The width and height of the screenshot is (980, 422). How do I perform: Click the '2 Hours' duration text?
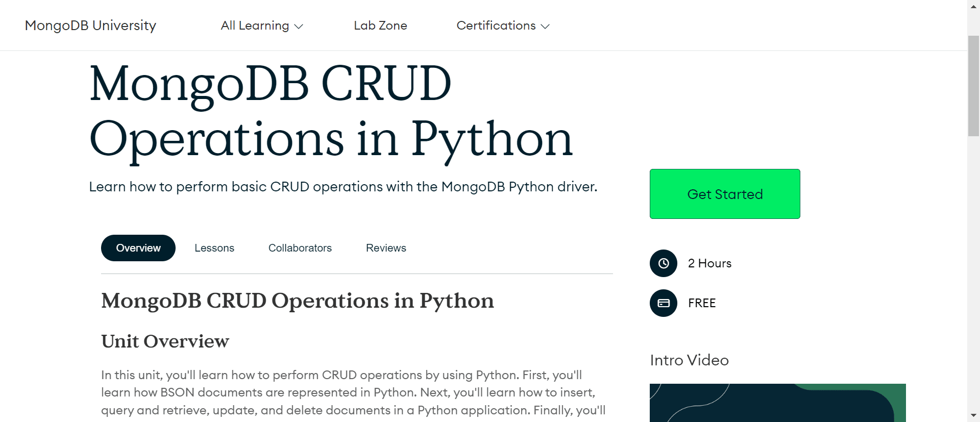click(709, 263)
